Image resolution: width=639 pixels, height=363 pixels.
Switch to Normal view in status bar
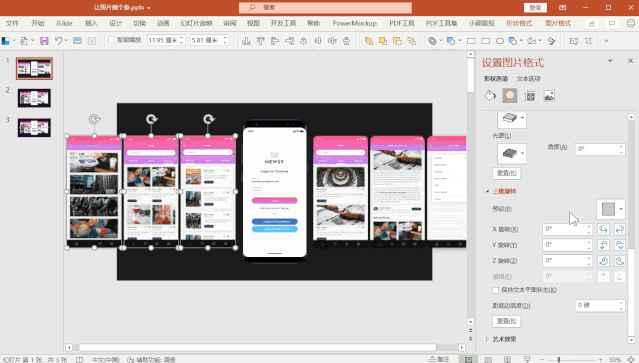tap(469, 359)
